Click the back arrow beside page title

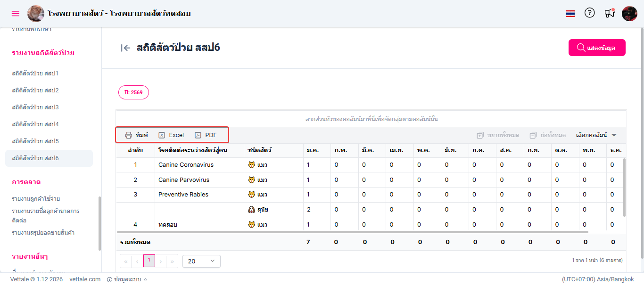tap(125, 48)
